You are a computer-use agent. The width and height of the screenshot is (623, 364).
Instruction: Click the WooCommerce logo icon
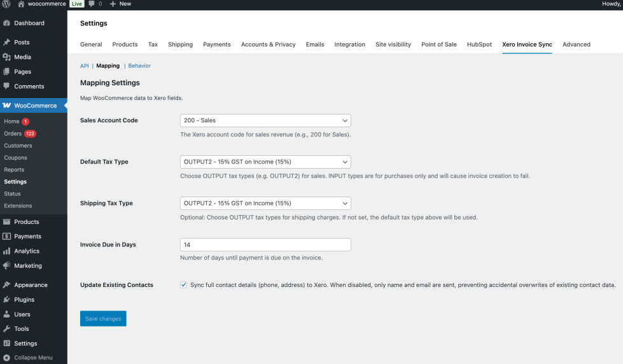coord(7,105)
